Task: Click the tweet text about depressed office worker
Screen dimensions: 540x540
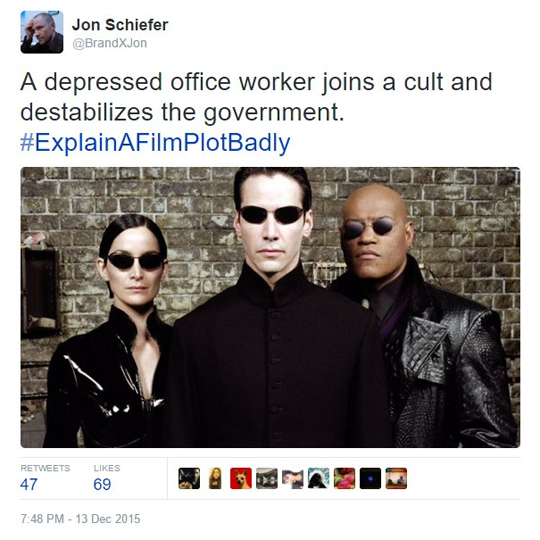Action: (x=256, y=97)
